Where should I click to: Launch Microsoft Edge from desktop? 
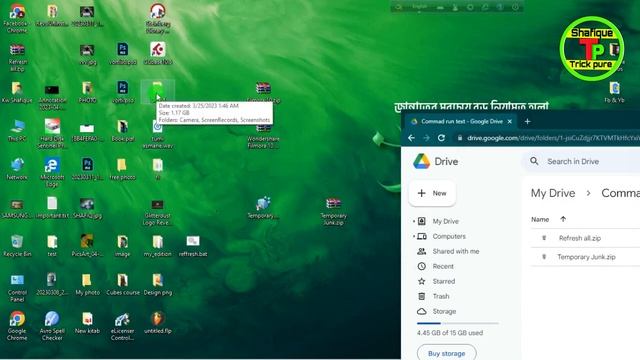coord(52,172)
